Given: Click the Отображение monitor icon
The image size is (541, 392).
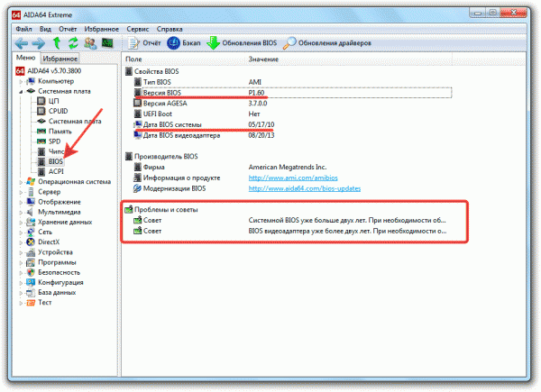Looking at the screenshot, I should click(x=31, y=202).
